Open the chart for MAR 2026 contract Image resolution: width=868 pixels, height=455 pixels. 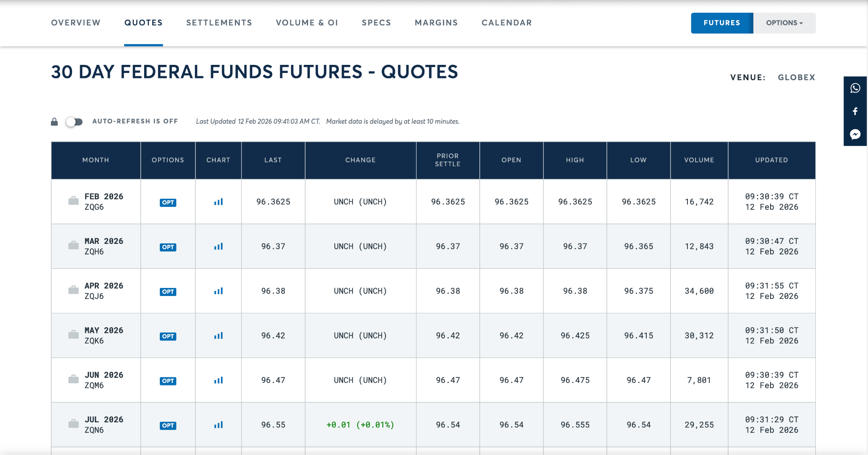click(x=218, y=246)
